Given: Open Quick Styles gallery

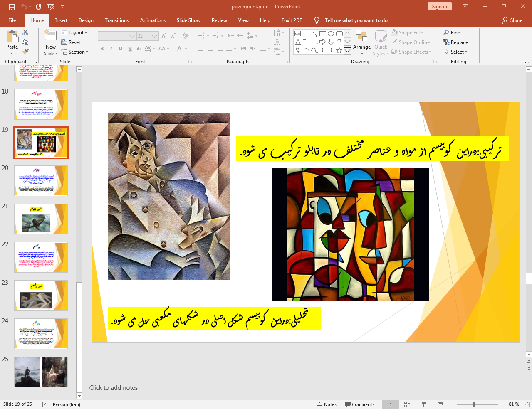Looking at the screenshot, I should coord(381,43).
